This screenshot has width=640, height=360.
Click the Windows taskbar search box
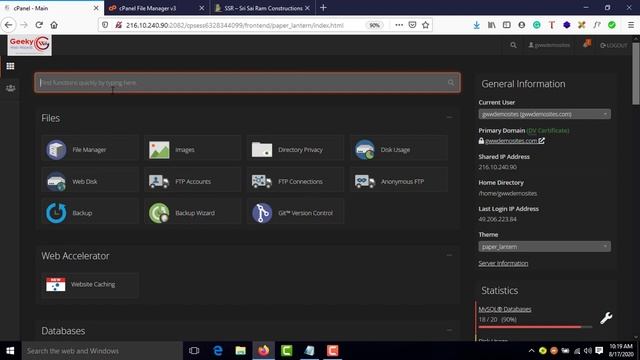pos(102,351)
